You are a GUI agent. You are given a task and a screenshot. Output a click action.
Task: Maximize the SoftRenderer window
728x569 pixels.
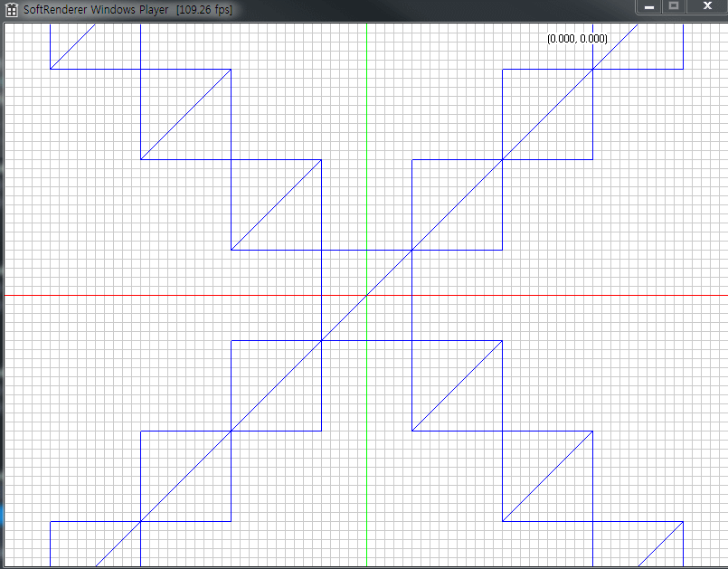click(x=674, y=6)
